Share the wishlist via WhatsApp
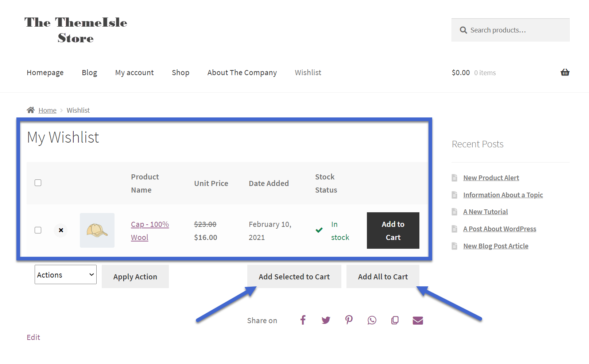 372,320
